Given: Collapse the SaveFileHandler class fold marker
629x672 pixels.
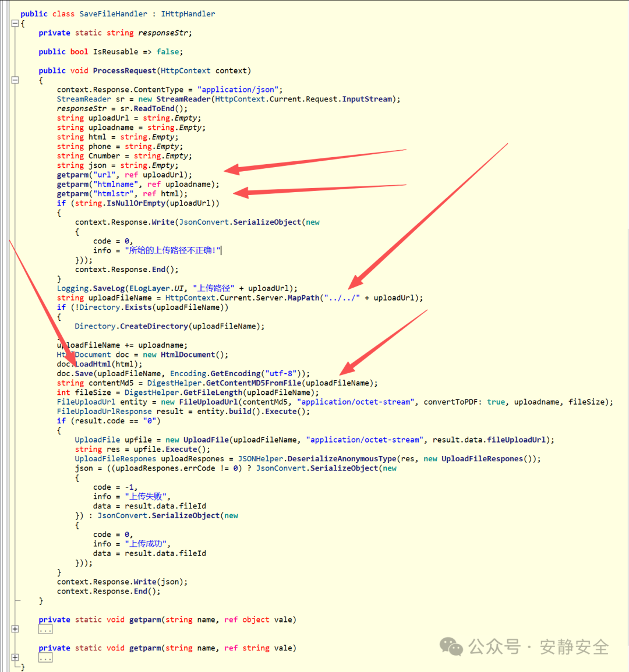Looking at the screenshot, I should pos(15,23).
